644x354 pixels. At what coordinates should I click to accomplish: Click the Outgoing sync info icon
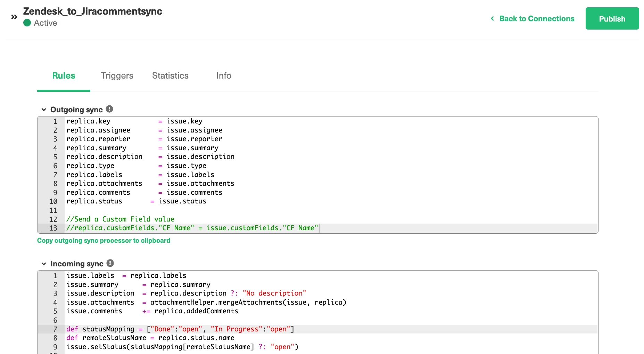tap(109, 109)
